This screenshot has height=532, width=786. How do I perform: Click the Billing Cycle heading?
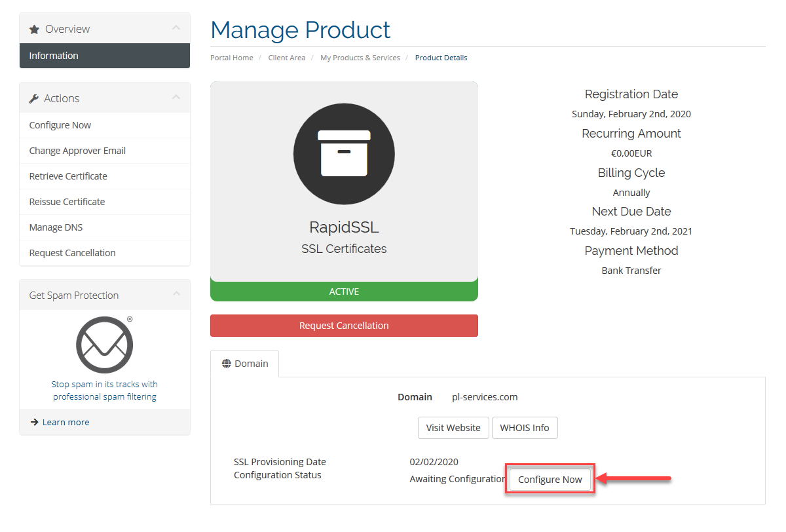[631, 173]
